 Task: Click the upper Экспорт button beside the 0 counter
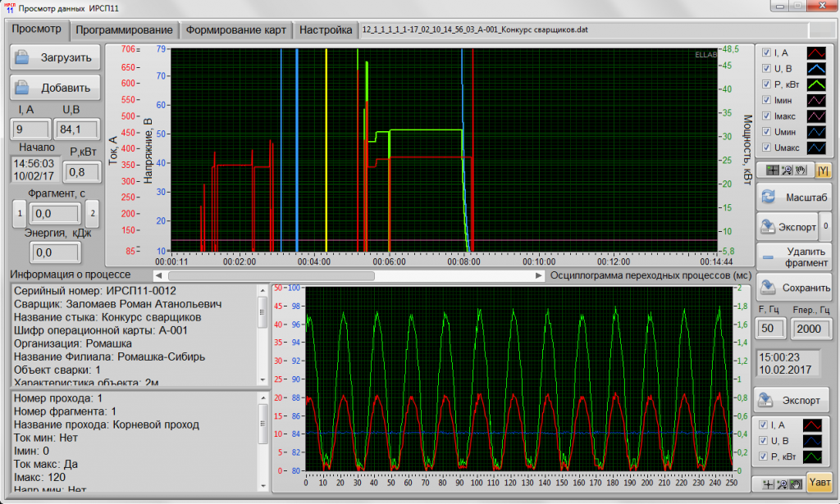787,227
